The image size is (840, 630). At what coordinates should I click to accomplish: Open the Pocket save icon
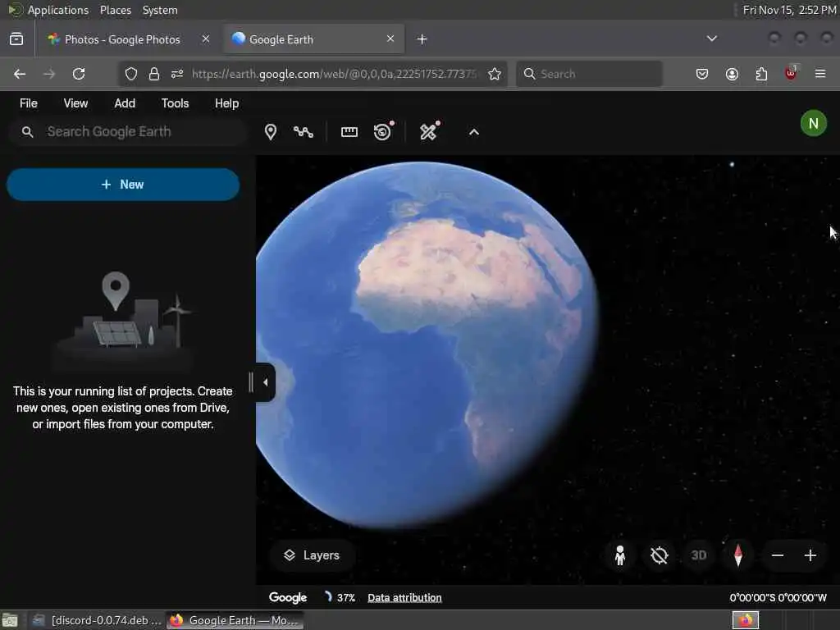[702, 74]
